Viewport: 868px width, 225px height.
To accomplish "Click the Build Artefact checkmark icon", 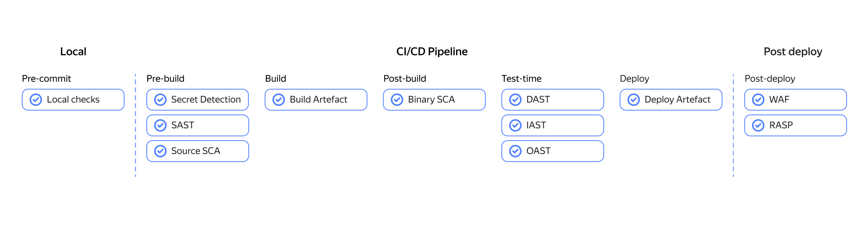I will pos(279,100).
